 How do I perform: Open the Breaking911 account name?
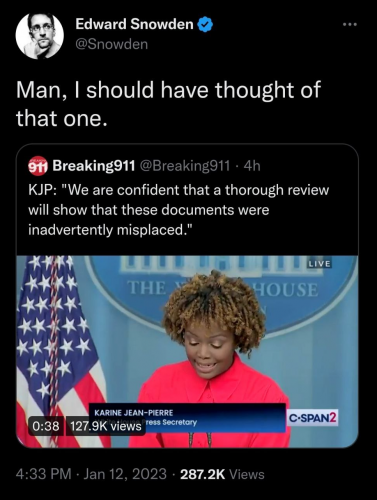pyautogui.click(x=94, y=165)
